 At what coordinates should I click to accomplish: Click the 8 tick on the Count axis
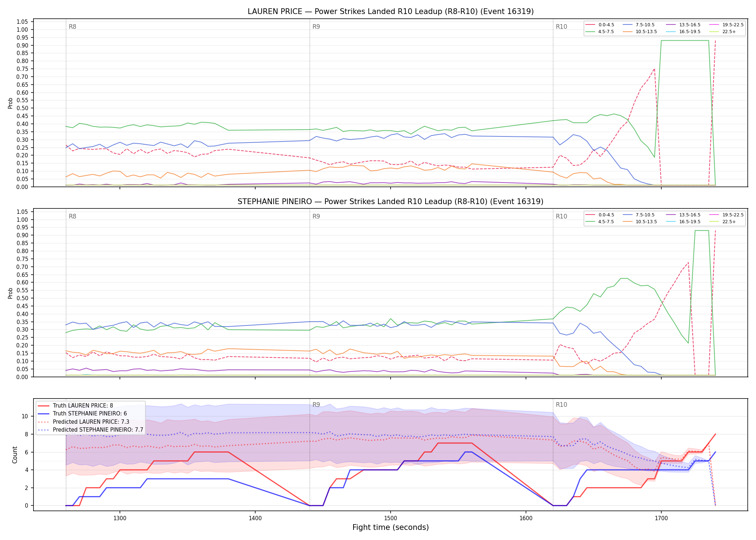[26, 434]
